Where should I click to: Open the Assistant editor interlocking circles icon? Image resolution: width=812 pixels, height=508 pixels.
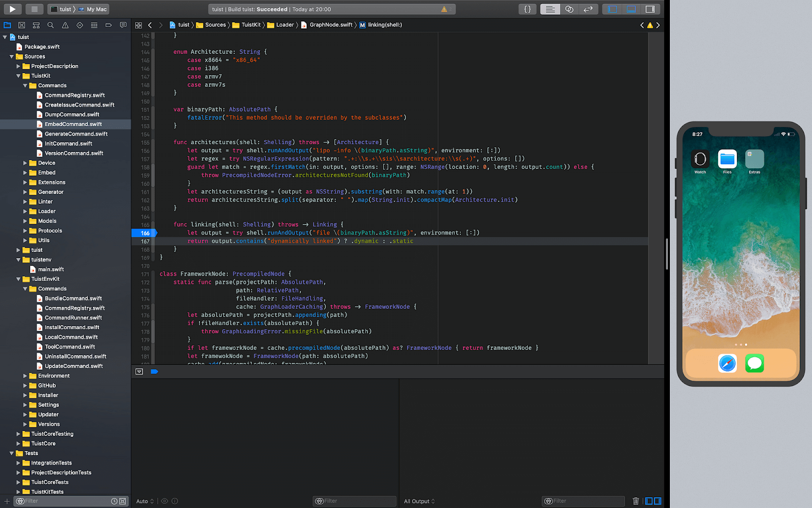tap(569, 9)
